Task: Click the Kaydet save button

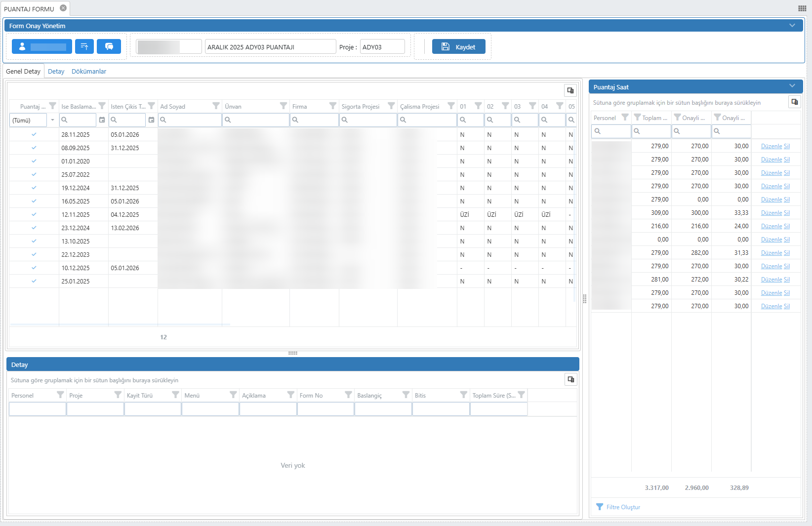Action: pyautogui.click(x=458, y=47)
